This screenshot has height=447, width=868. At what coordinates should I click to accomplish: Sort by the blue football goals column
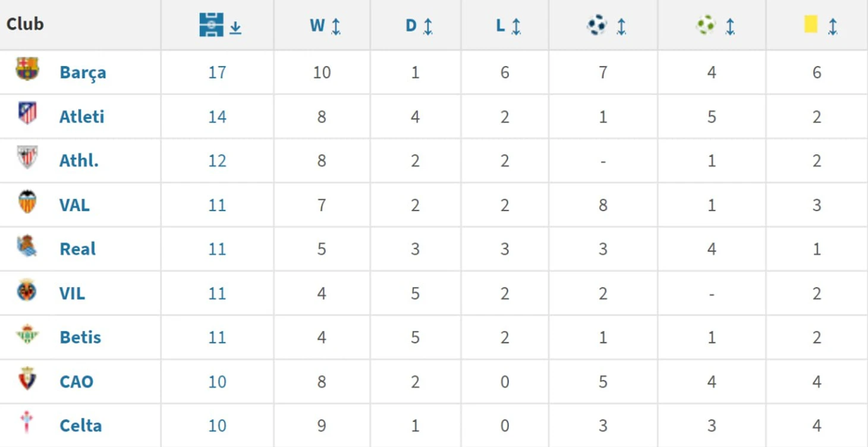click(606, 26)
